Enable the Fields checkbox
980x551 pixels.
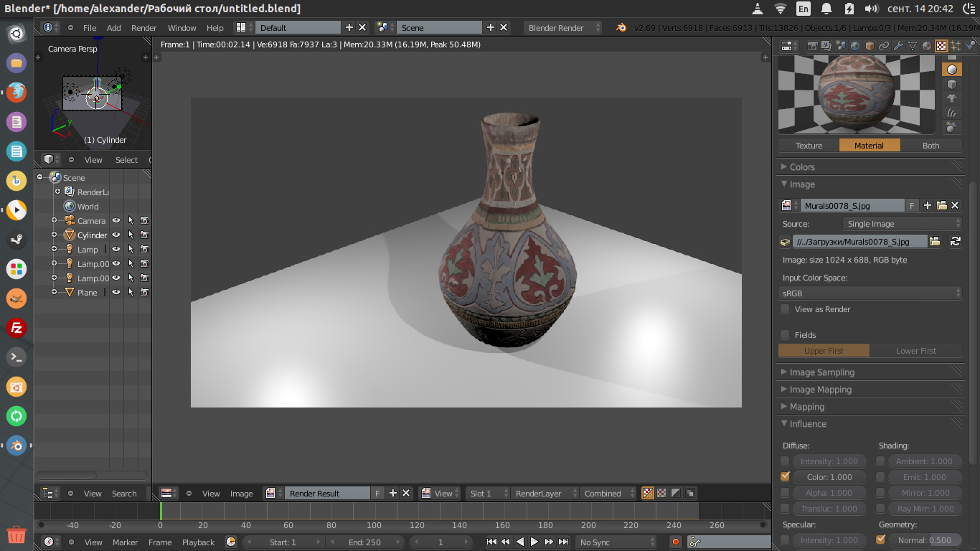click(x=785, y=335)
